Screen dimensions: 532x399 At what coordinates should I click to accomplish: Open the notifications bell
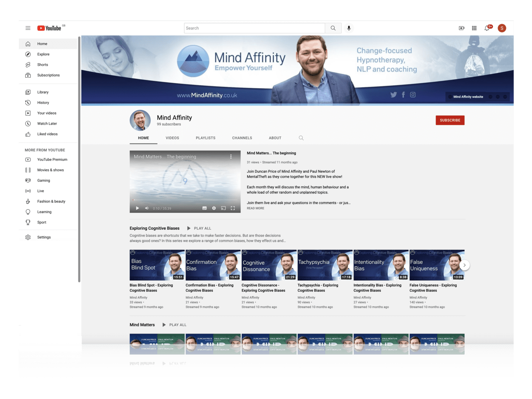point(487,28)
